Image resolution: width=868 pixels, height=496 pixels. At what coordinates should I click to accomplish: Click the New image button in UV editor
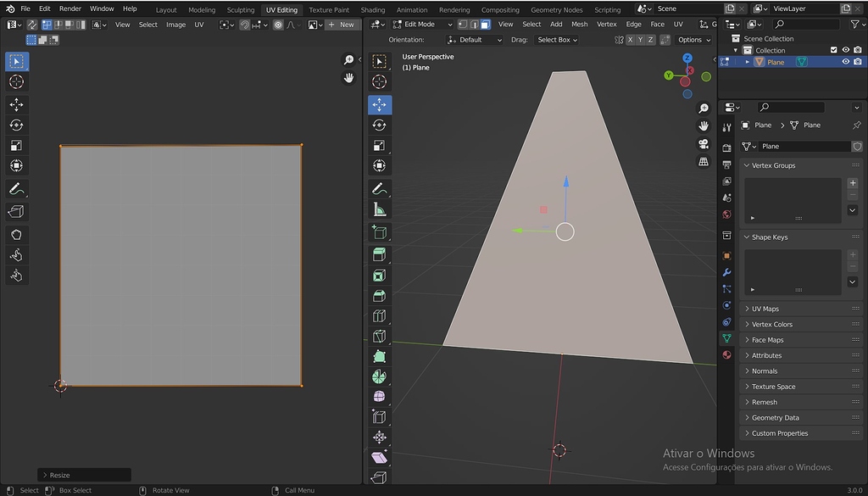coord(342,24)
